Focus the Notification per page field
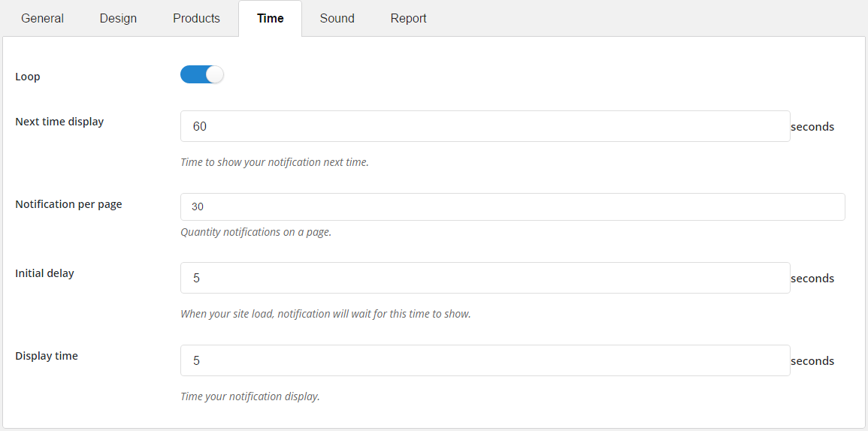Image resolution: width=868 pixels, height=431 pixels. click(513, 206)
